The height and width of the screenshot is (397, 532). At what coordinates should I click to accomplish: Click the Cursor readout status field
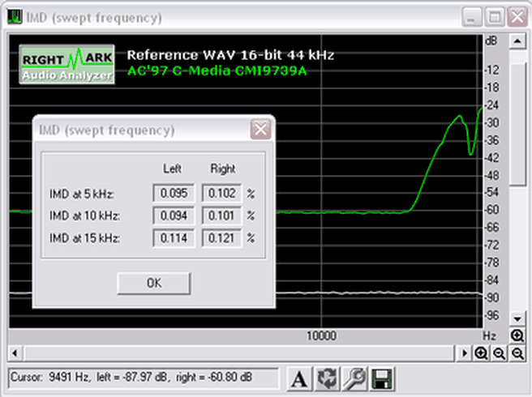[143, 378]
